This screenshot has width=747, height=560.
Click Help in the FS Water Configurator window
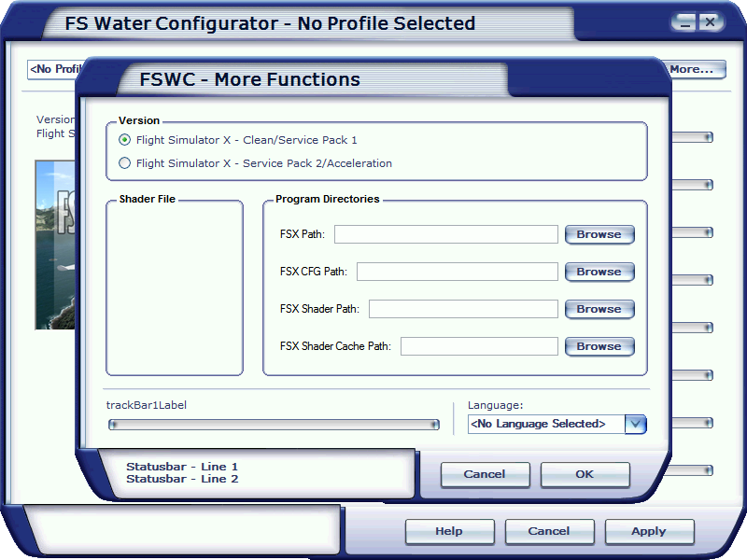click(449, 531)
